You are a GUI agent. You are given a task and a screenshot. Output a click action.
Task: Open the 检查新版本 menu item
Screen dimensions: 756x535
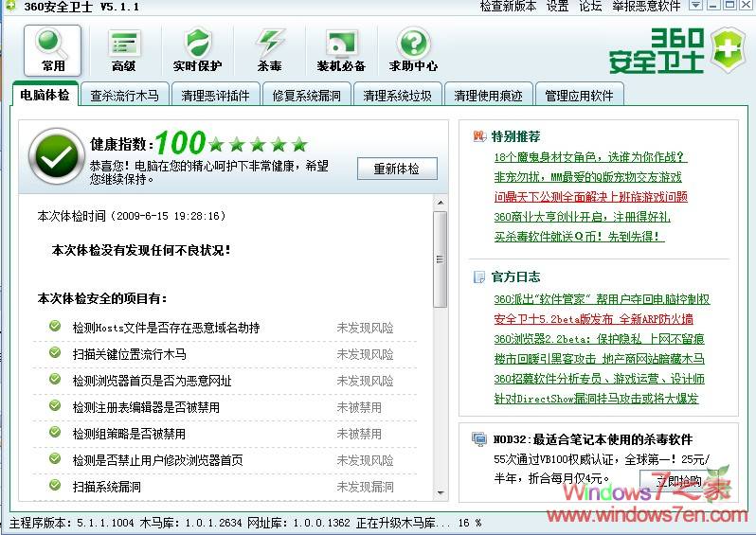(x=508, y=7)
